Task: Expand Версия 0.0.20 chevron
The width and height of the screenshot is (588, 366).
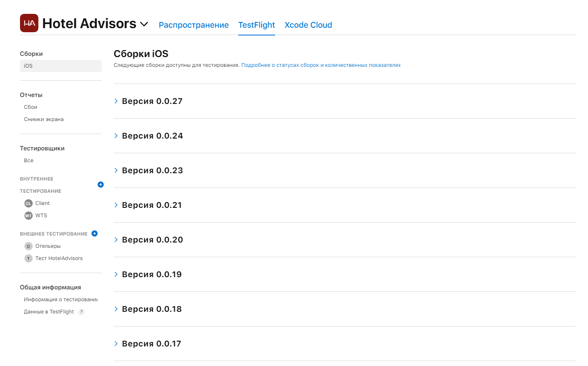Action: coord(116,240)
